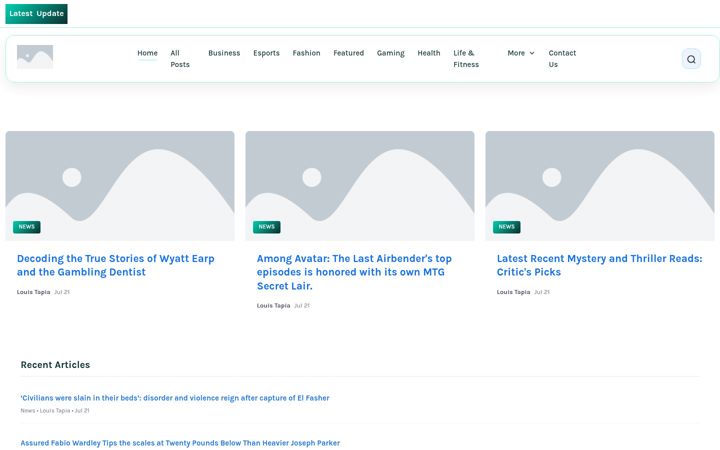Click author Louis Tapia under Avatar article
720x450 pixels.
click(273, 306)
